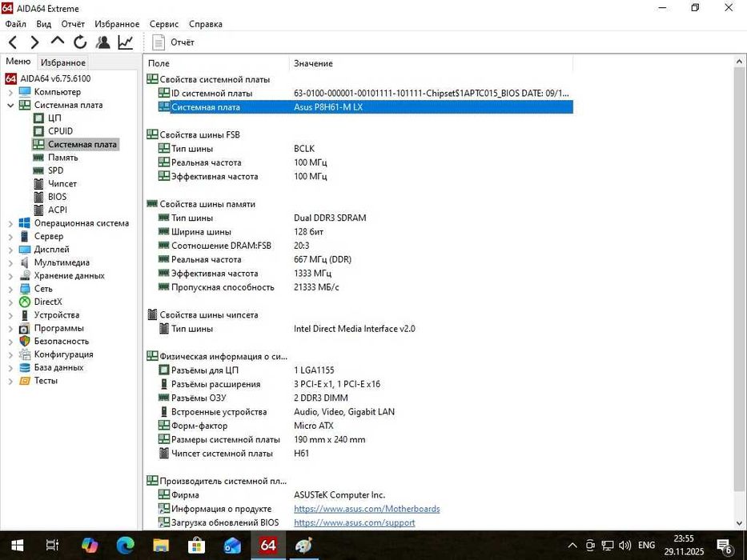
Task: Select the Память item icon in tree
Action: pyautogui.click(x=38, y=158)
